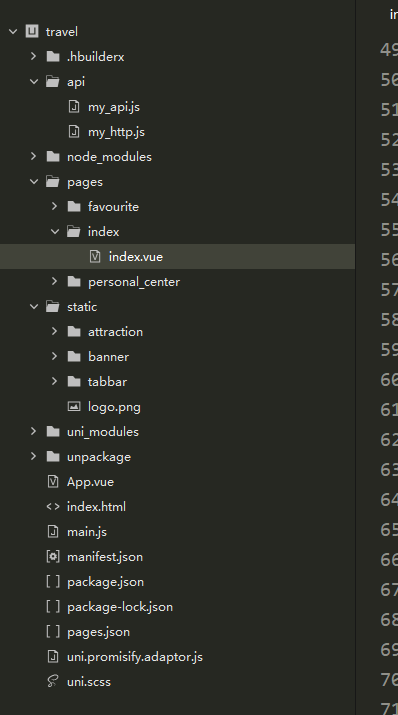Click the my_api.js JavaScript file icon
Image resolution: width=398 pixels, height=715 pixels.
(x=74, y=107)
